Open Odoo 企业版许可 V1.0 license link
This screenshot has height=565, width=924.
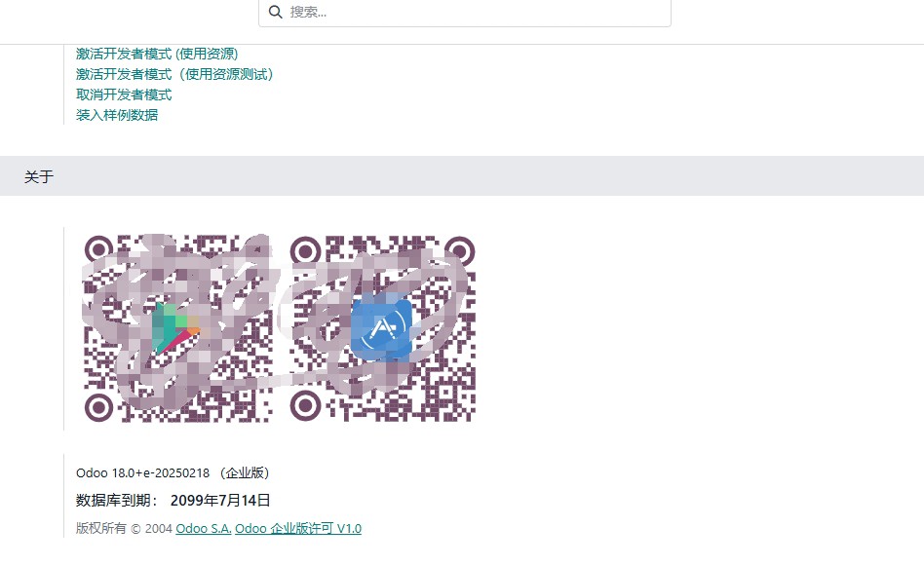pos(298,529)
